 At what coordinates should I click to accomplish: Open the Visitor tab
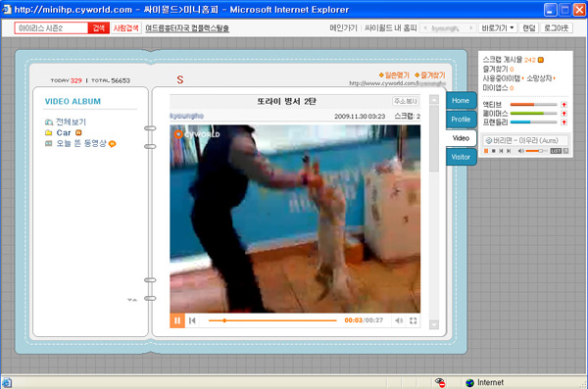(x=461, y=157)
